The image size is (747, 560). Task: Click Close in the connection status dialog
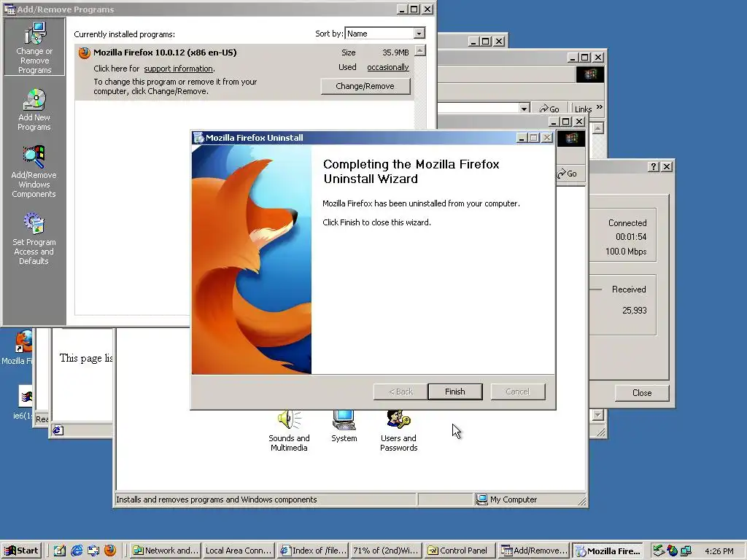pyautogui.click(x=642, y=393)
